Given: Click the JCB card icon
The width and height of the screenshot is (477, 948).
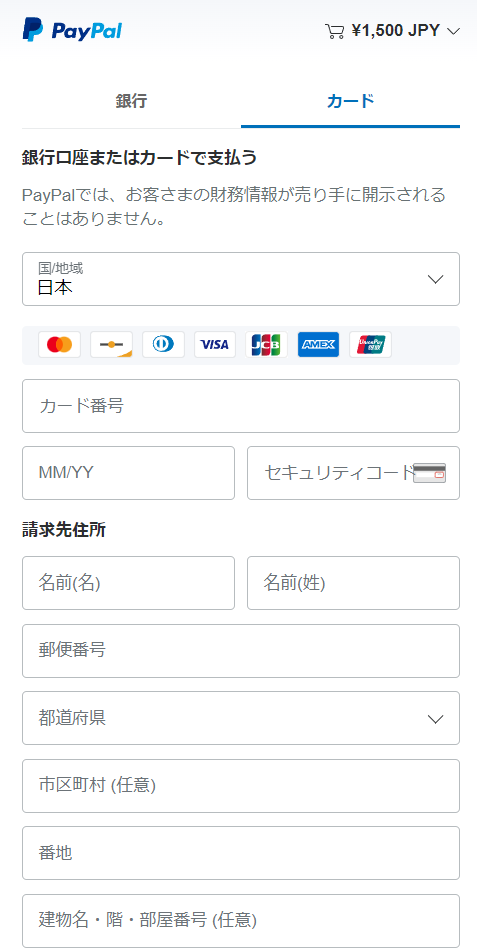Looking at the screenshot, I should [267, 345].
